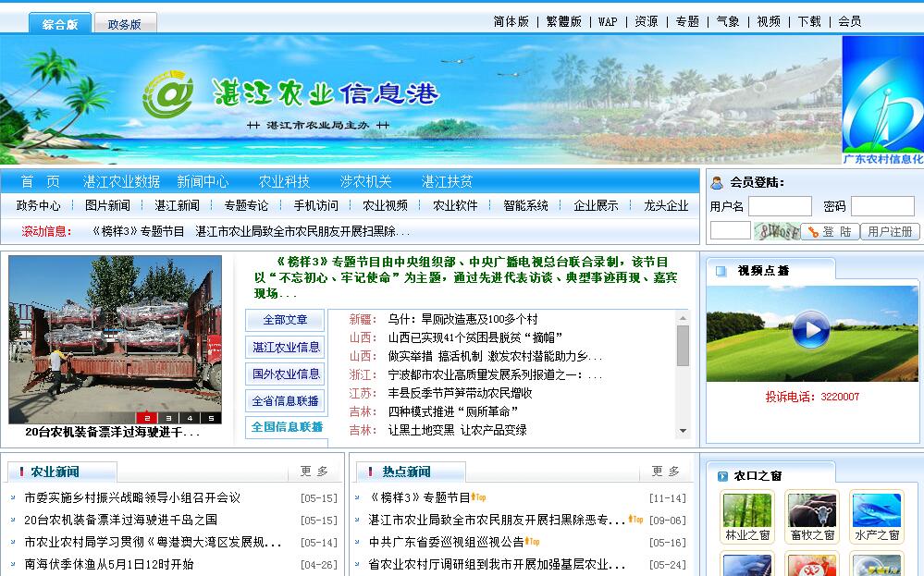
Task: Open the 畜牧之窗 livestock icon
Action: click(811, 516)
